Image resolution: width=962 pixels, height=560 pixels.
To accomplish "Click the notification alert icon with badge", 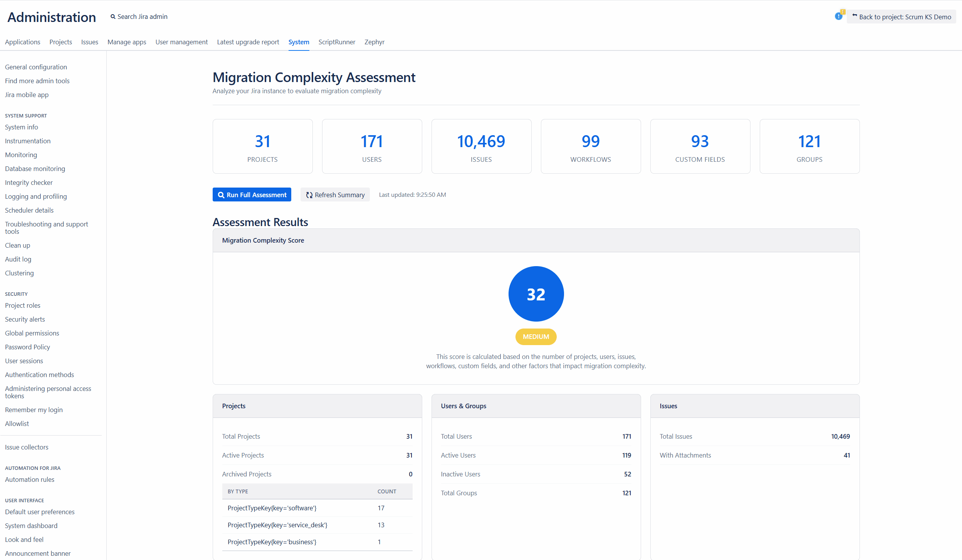I will point(839,16).
